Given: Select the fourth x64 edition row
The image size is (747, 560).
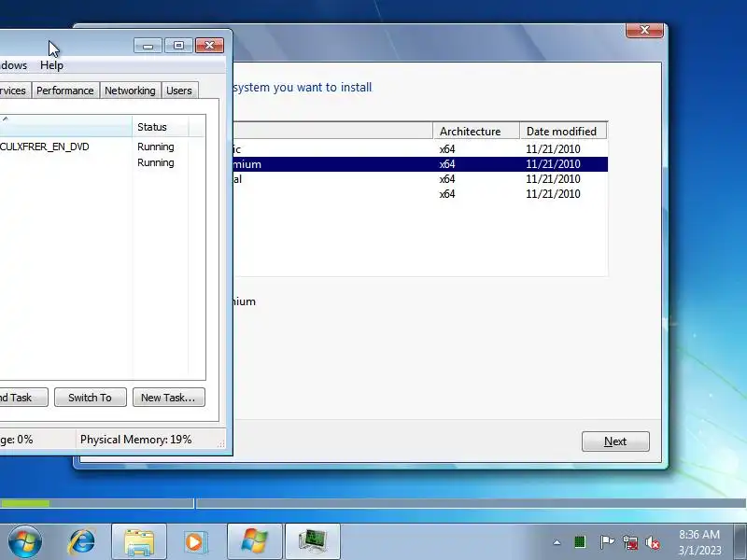Looking at the screenshot, I should coord(420,194).
